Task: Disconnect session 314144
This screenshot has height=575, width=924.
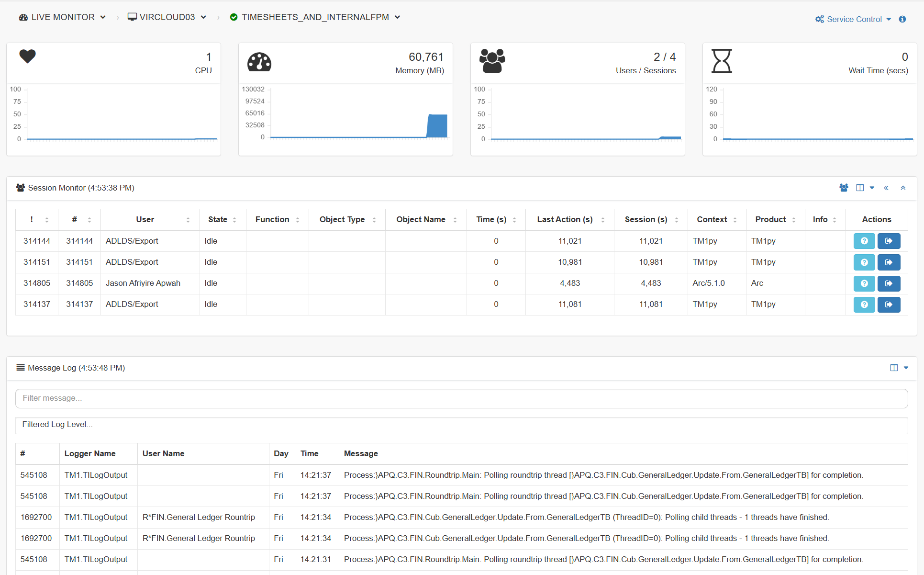Action: point(889,241)
